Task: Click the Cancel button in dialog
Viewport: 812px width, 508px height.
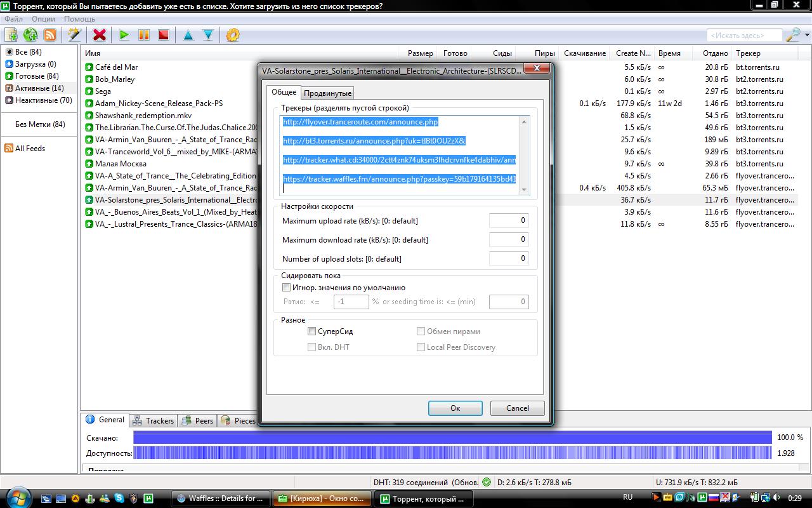Action: (x=517, y=408)
